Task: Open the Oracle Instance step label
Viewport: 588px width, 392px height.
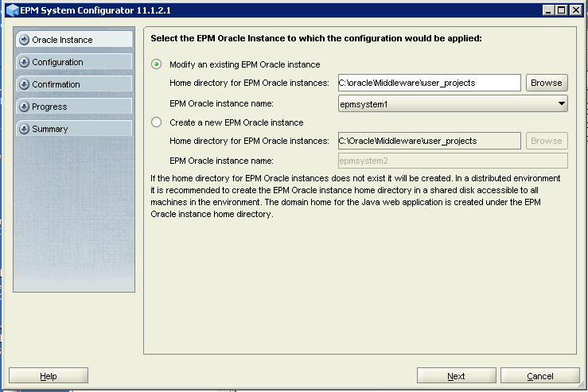Action: coord(62,40)
